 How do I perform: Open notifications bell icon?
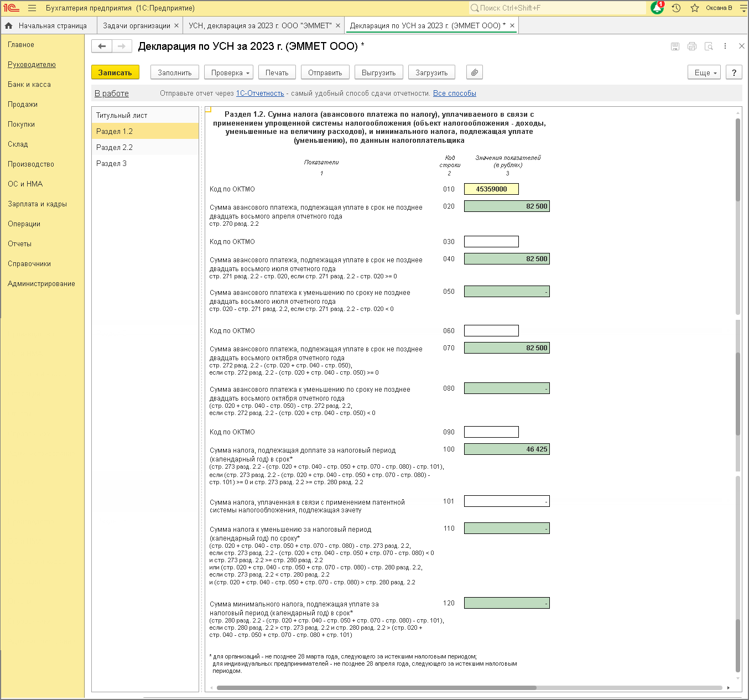point(657,8)
